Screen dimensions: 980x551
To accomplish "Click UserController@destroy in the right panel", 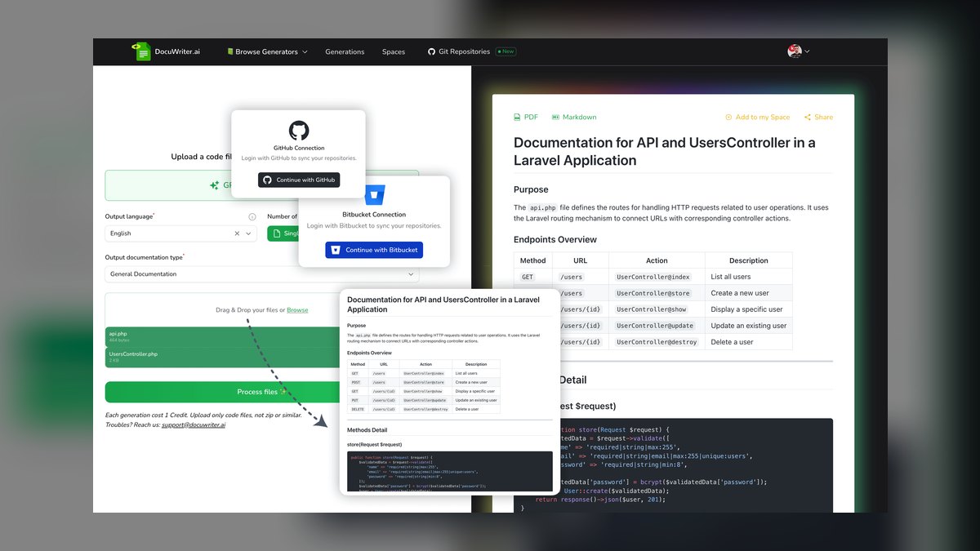I will tap(657, 342).
